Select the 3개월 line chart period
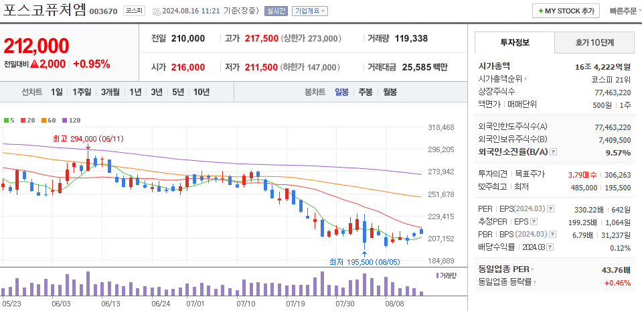644x311 pixels. click(x=110, y=92)
